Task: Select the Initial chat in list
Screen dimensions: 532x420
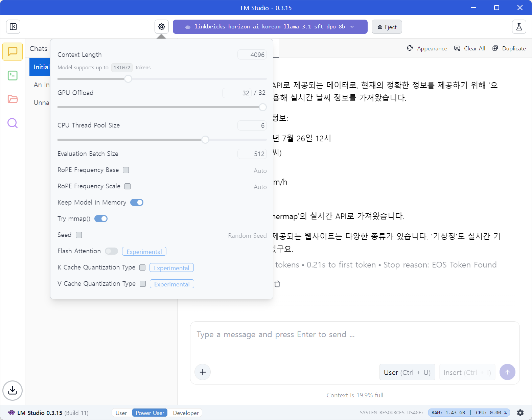Action: tap(40, 67)
